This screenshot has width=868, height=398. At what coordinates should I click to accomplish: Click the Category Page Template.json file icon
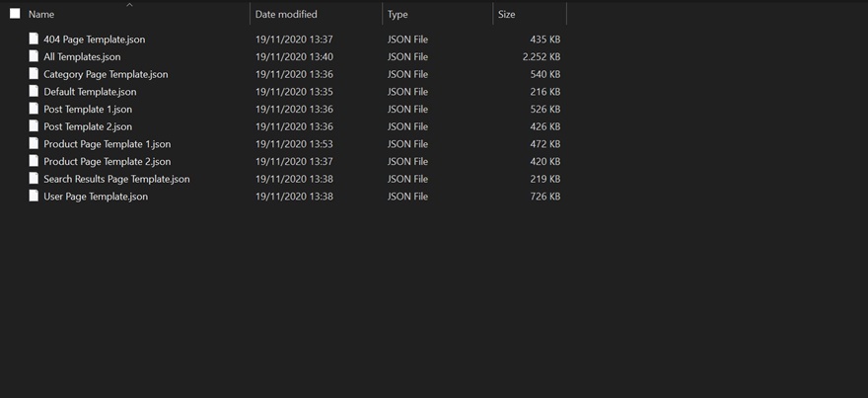pos(34,74)
